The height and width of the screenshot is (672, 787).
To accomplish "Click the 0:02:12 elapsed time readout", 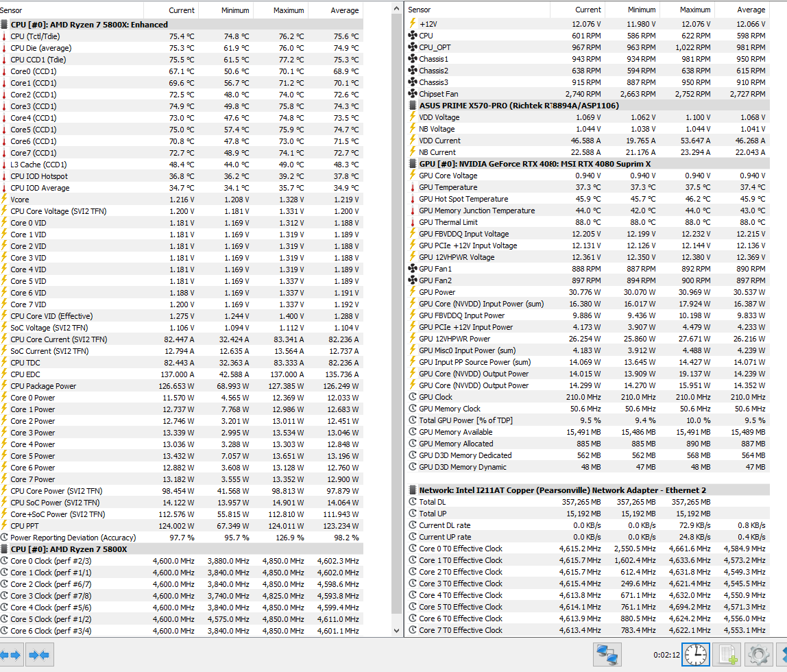I will pos(666,655).
